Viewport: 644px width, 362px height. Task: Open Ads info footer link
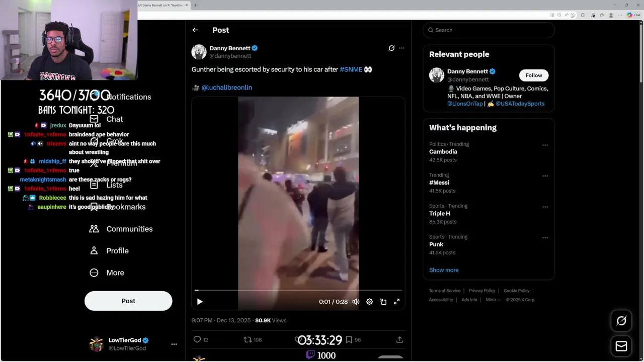point(469,300)
